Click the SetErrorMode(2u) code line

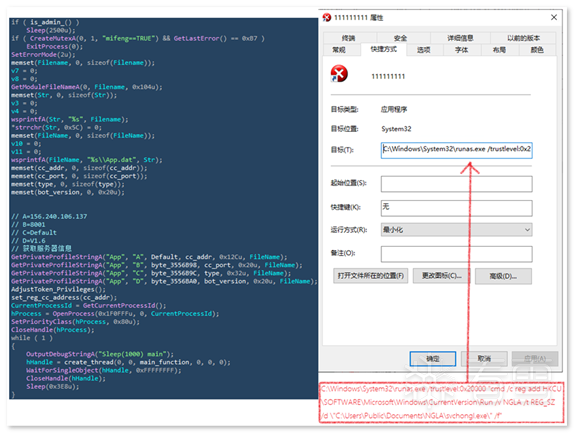pyautogui.click(x=43, y=55)
